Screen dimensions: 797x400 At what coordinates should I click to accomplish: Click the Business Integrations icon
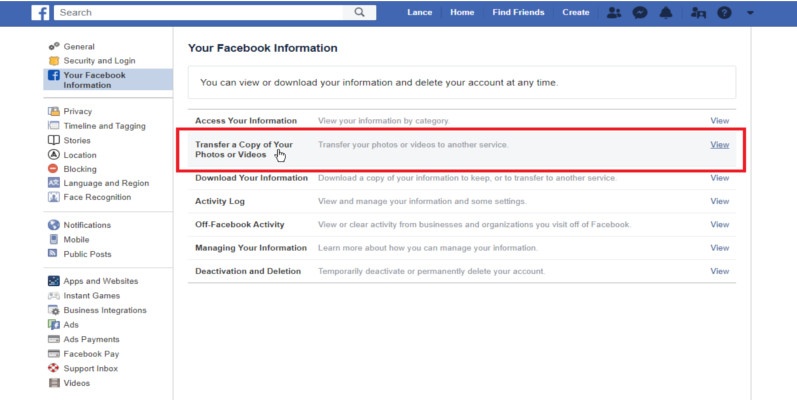[54, 310]
